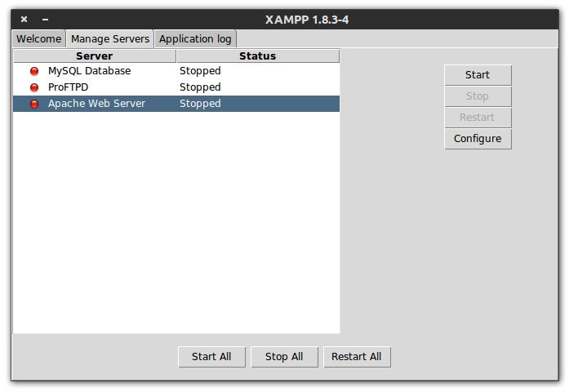Minimize the XAMPP window
Viewport: 569px width, 392px height.
46,20
